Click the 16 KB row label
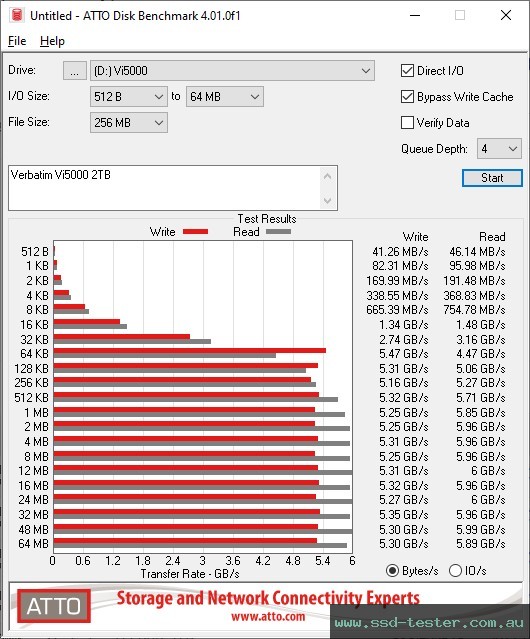 click(35, 325)
